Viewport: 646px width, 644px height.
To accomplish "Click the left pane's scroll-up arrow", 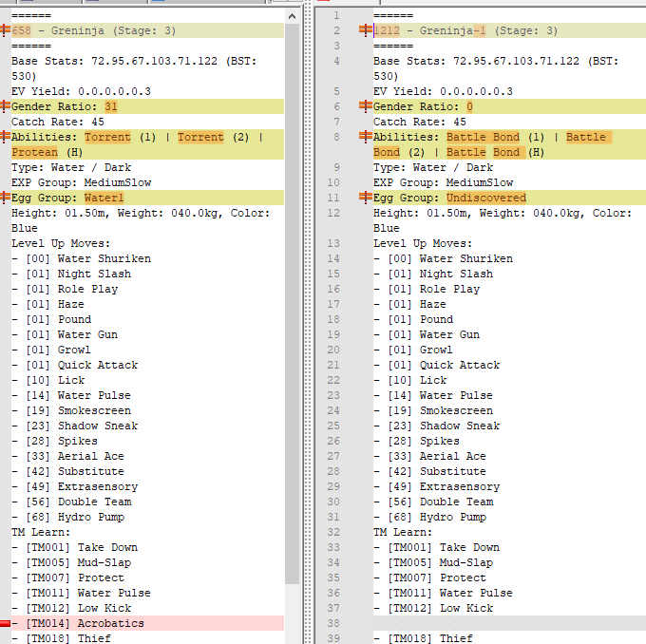I will click(x=292, y=16).
